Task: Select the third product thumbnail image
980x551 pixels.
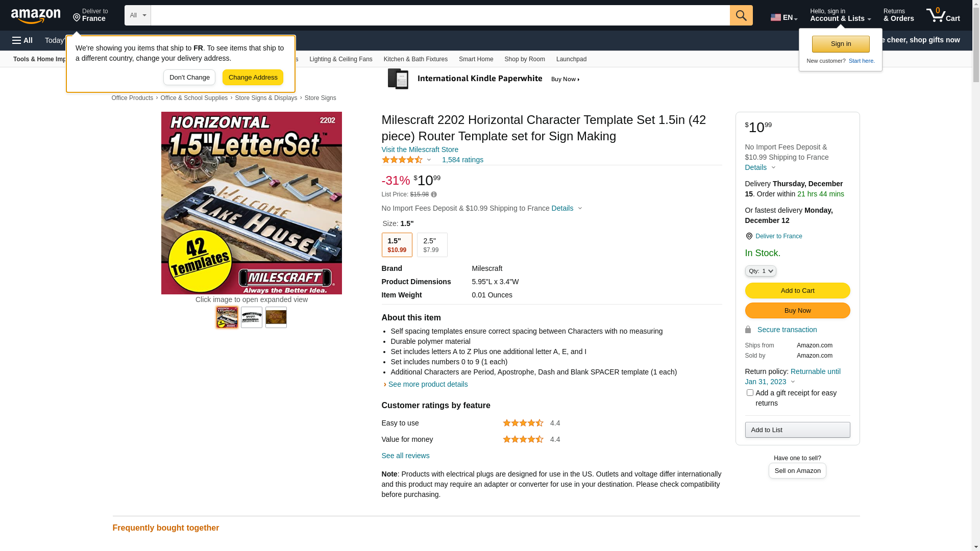Action: click(276, 317)
